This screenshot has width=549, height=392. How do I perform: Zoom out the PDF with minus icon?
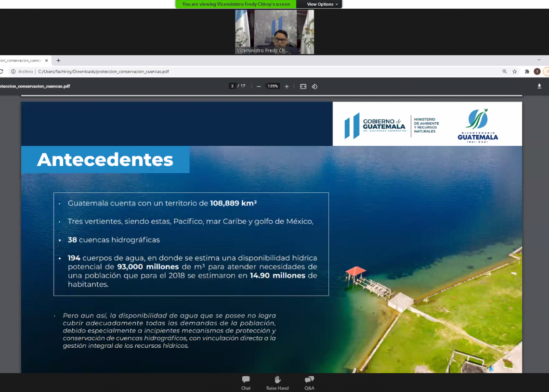pyautogui.click(x=259, y=87)
